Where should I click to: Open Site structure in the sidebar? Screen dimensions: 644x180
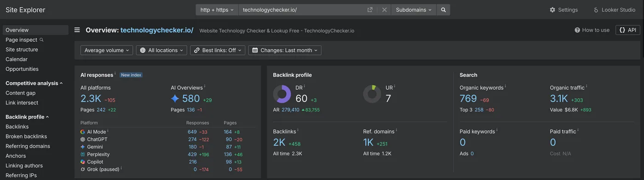pyautogui.click(x=22, y=49)
